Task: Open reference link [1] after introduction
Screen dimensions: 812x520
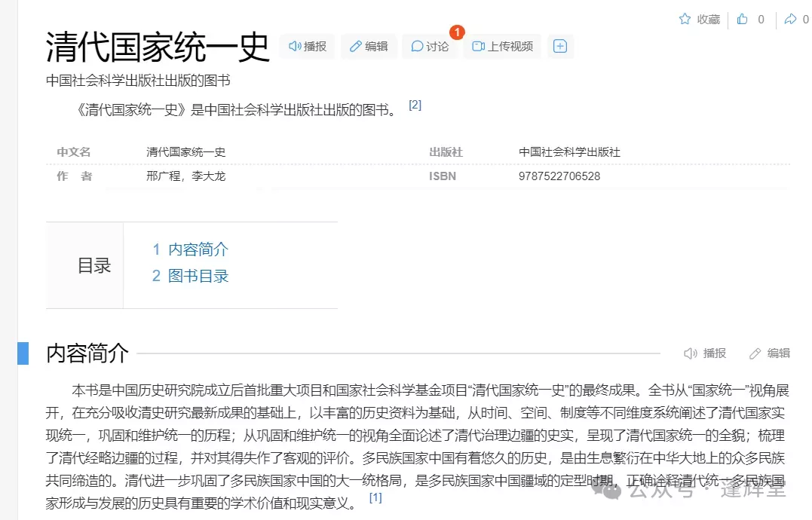Action: point(375,497)
